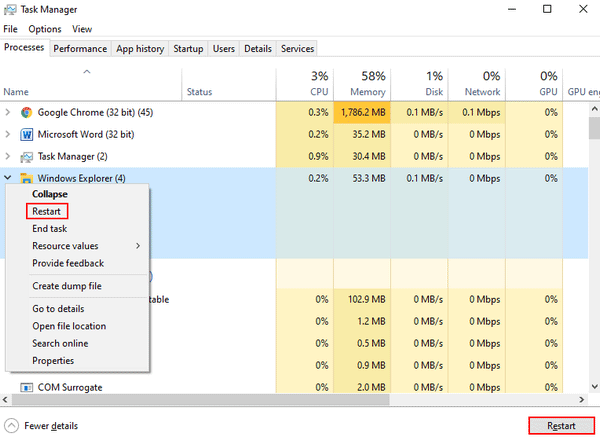
Task: Switch to the App history tab
Action: click(140, 49)
